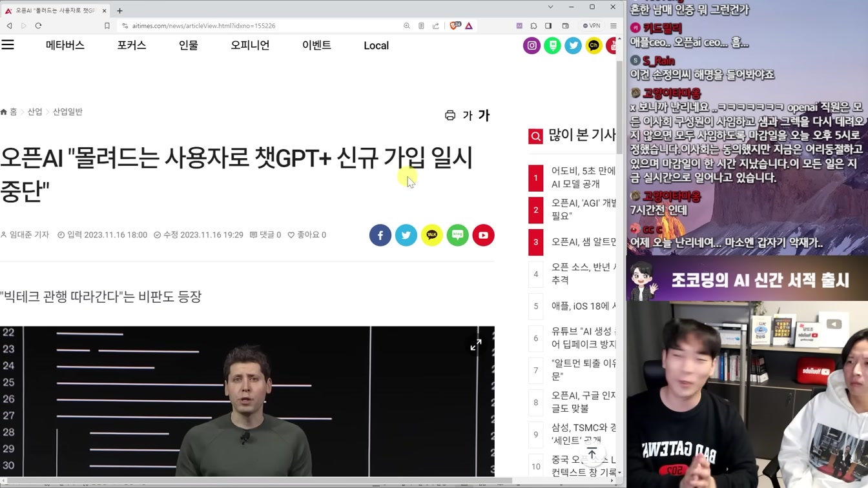
Task: Open ranked article 3 샘 알트먼
Action: [572, 242]
